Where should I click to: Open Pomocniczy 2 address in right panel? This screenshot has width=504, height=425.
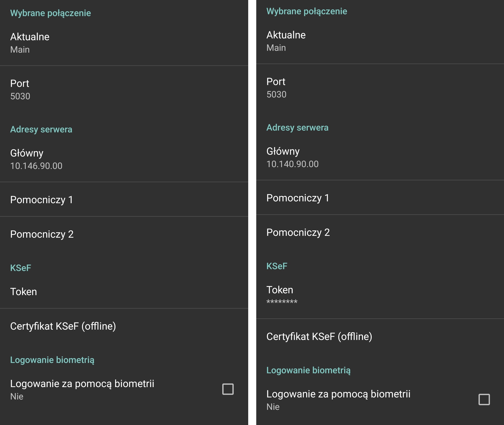pos(298,232)
